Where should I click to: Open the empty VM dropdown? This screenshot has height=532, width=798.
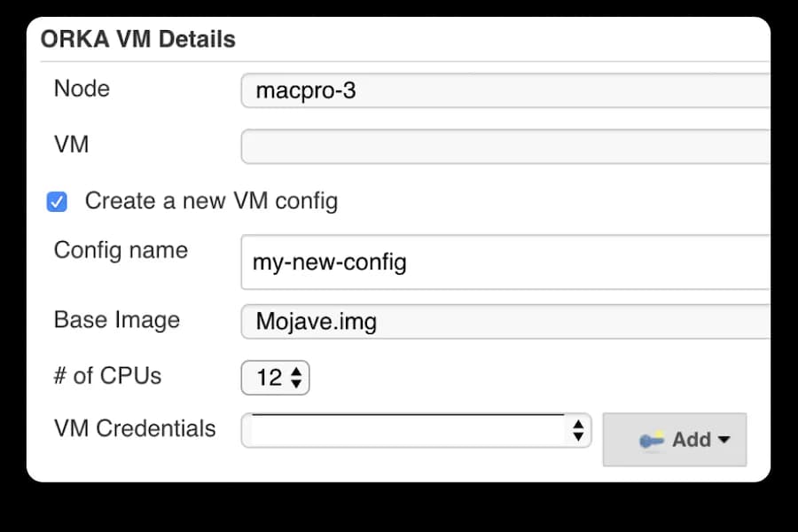pos(505,146)
